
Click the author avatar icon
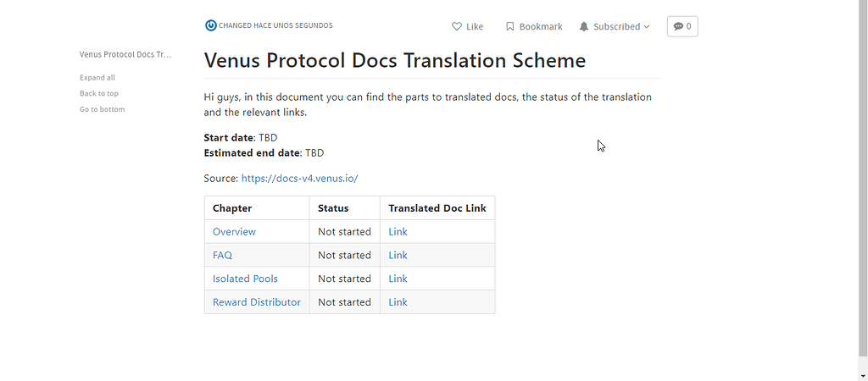point(210,25)
